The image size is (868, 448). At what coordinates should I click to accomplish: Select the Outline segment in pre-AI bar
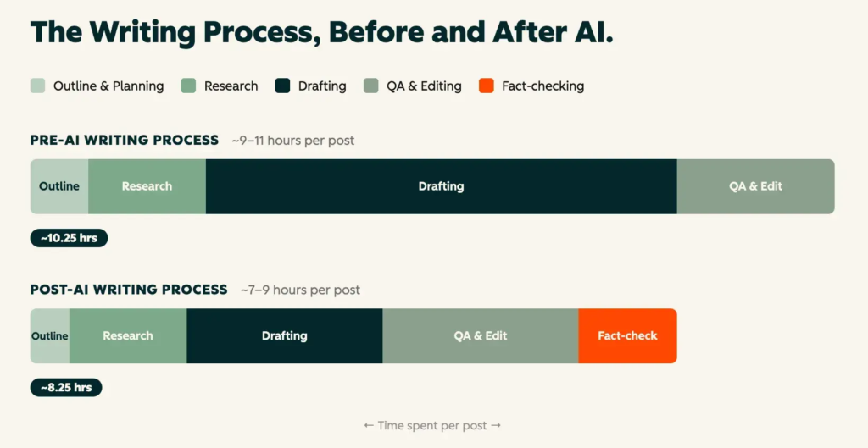coord(59,186)
